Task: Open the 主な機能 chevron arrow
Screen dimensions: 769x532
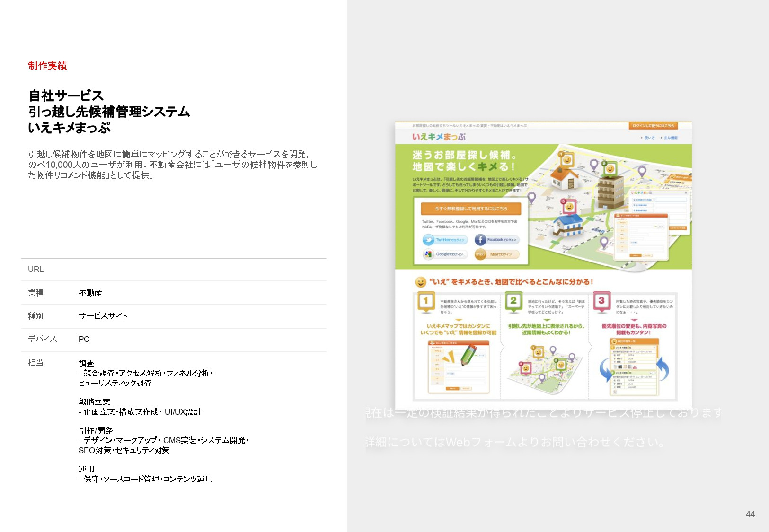Action: 662,137
